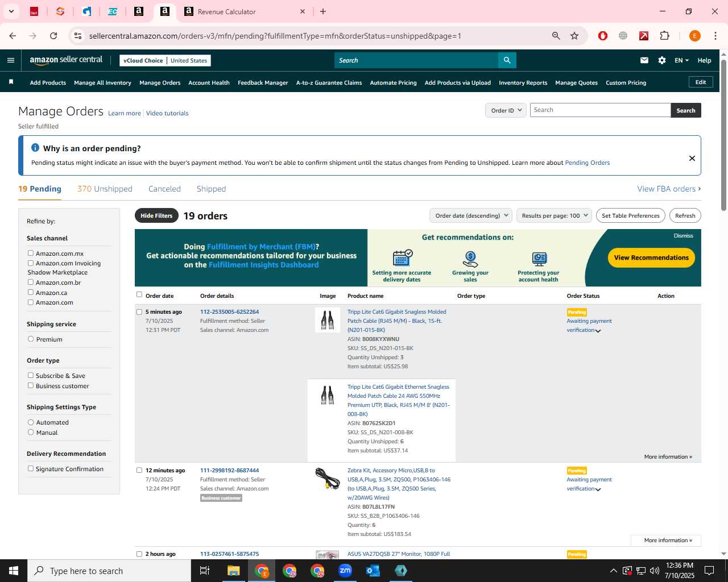Show hidden system tray icons
728x582 pixels.
pyautogui.click(x=613, y=571)
